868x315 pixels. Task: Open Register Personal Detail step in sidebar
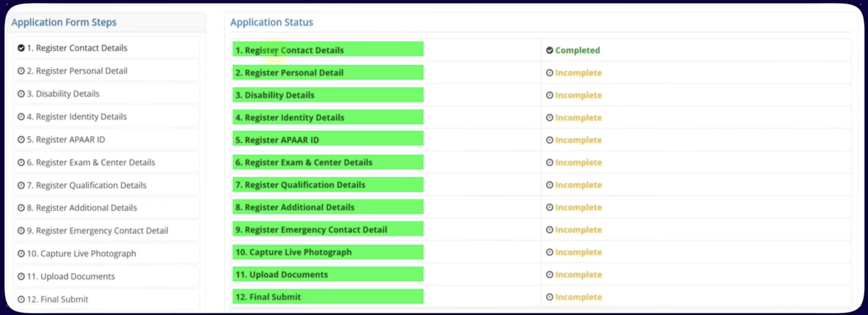click(81, 71)
